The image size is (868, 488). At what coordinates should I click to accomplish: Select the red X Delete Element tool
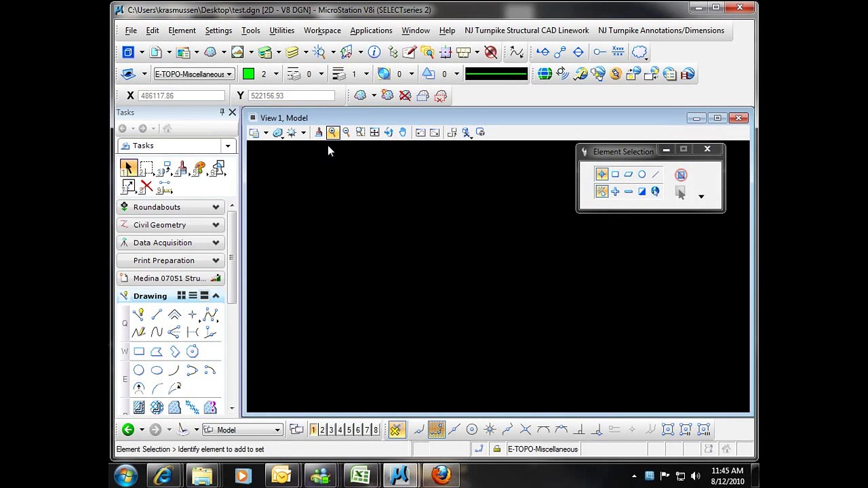coord(146,186)
